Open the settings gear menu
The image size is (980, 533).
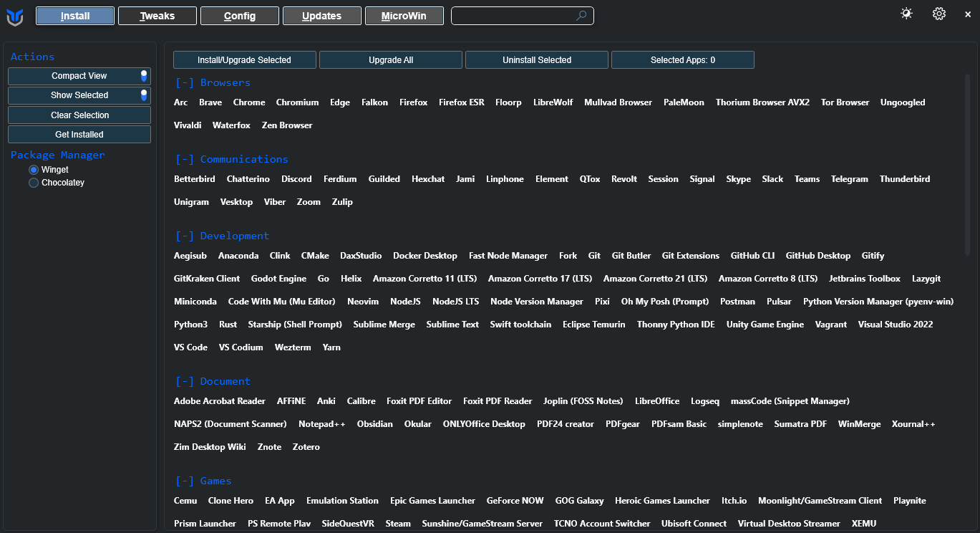tap(939, 14)
